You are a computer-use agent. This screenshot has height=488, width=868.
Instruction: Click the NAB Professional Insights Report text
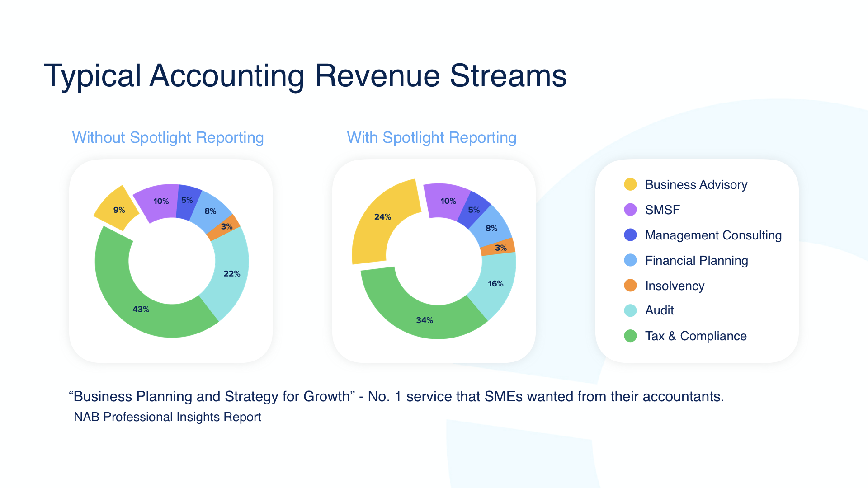click(167, 417)
